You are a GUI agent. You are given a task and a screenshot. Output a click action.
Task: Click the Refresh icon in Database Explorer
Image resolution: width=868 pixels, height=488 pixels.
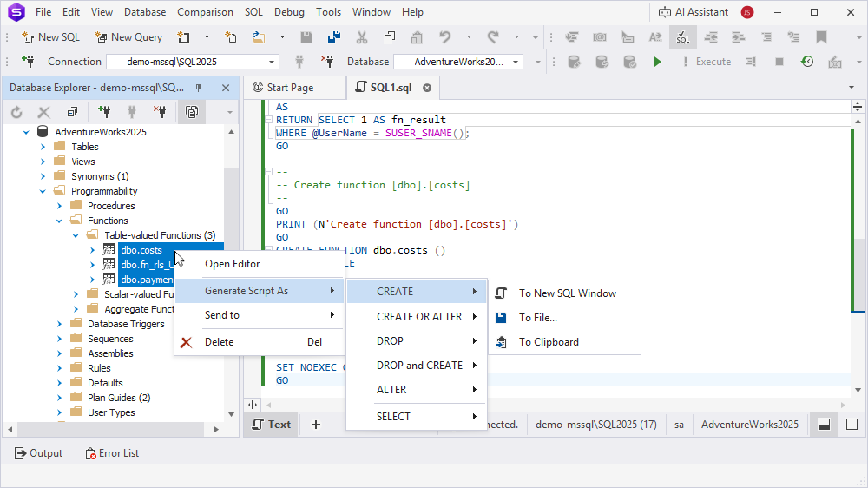(16, 112)
